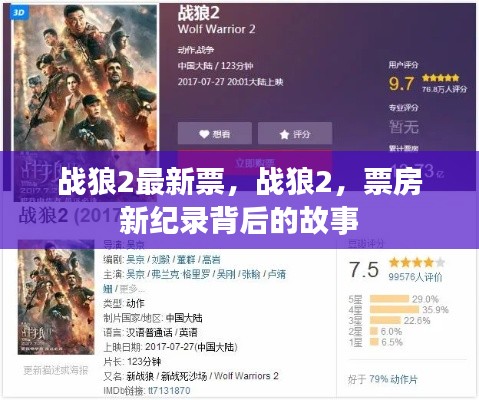This screenshot has width=479, height=400.
Task: Open actor 弗兰克·格里罗 link
Action: coord(180,274)
